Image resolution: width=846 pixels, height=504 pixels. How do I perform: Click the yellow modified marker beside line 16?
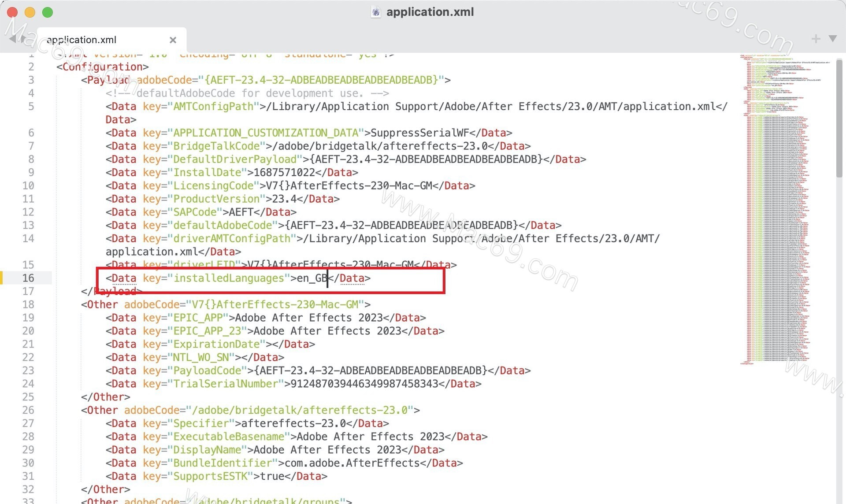tap(2, 278)
